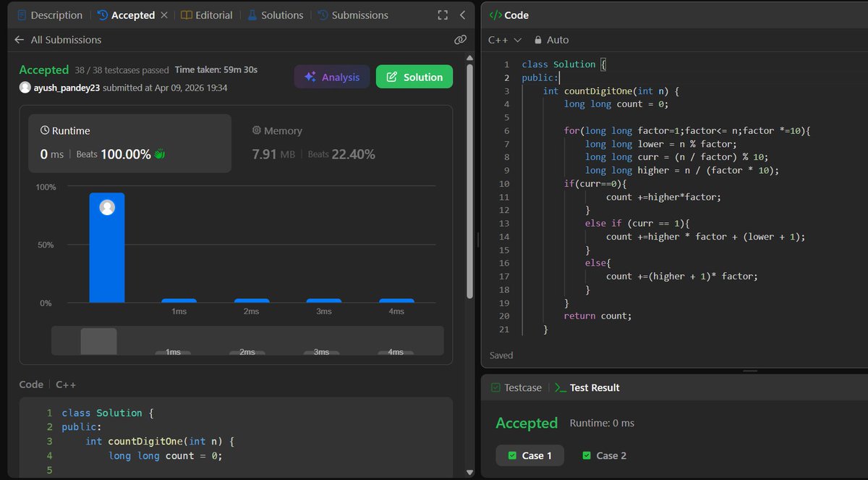Click the Auto lock icon
The image size is (868, 480).
pyautogui.click(x=538, y=40)
